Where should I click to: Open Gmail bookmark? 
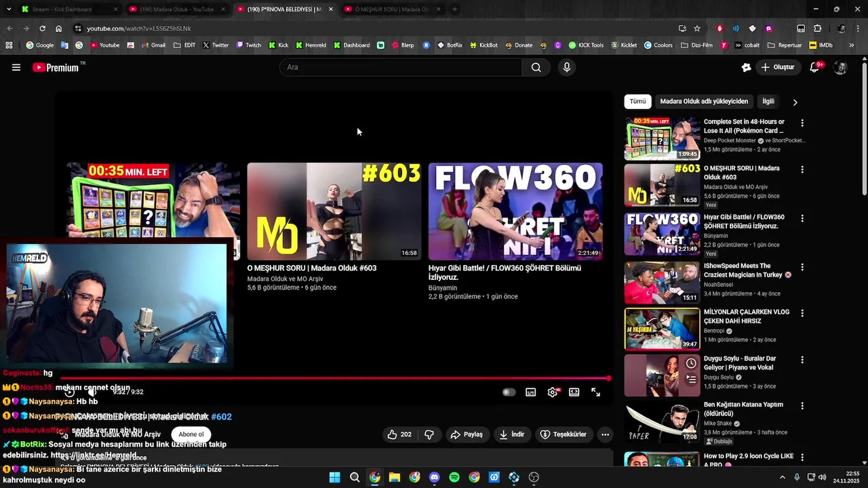pos(153,45)
